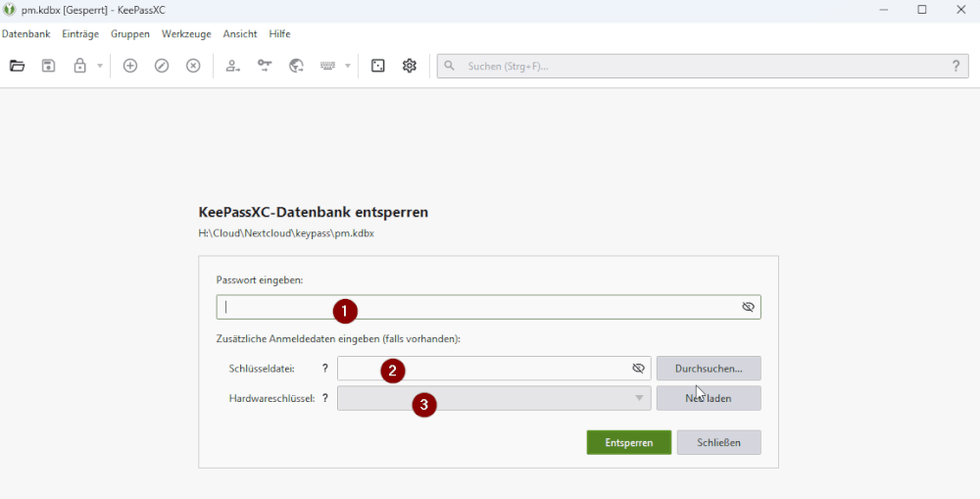This screenshot has width=980, height=499.
Task: Toggle key file visibility eye icon
Action: tap(638, 369)
